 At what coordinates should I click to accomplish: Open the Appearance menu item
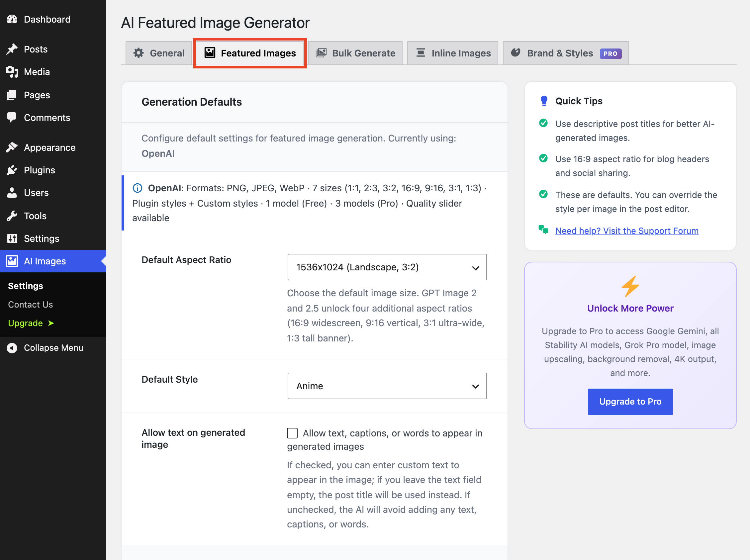pyautogui.click(x=53, y=147)
